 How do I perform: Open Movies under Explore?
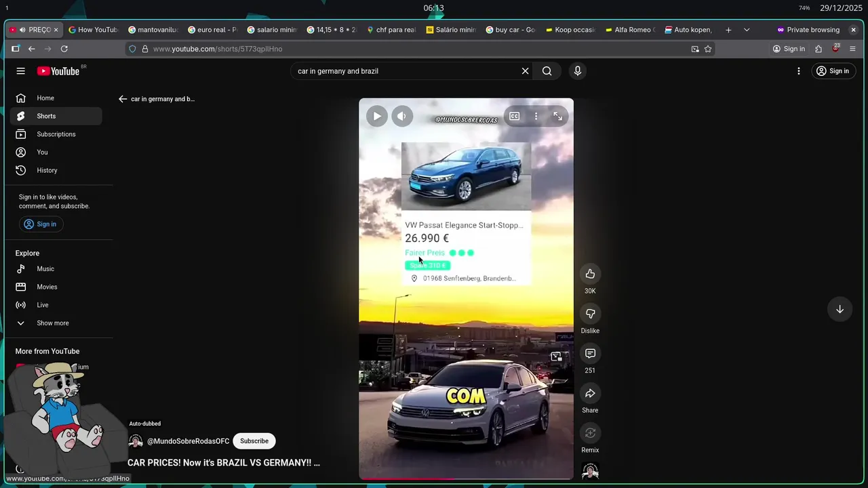coord(56,287)
